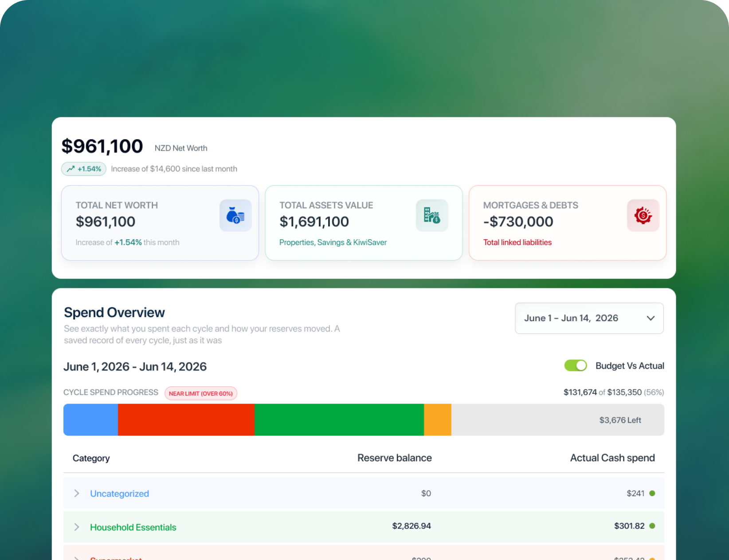The height and width of the screenshot is (560, 729).
Task: Click the NEAR LIMIT (OVER 60%) badge
Action: tap(201, 393)
